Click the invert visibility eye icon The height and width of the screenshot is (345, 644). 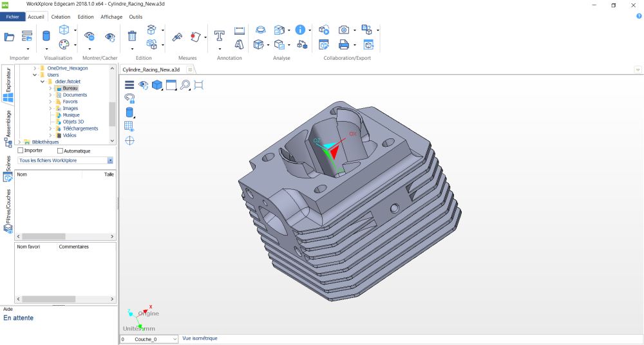point(110,37)
